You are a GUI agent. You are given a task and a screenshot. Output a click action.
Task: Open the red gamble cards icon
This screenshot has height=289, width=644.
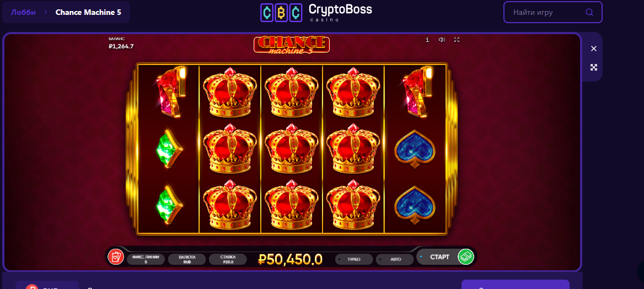(116, 256)
